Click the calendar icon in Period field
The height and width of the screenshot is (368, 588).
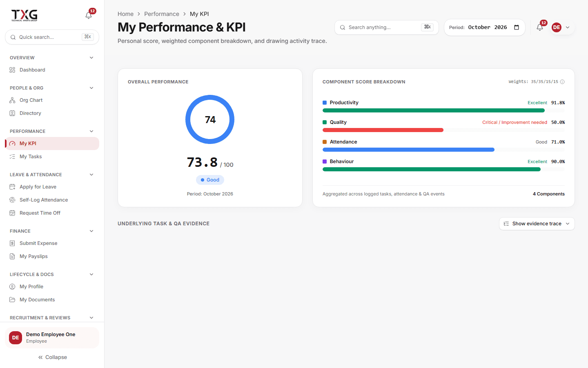tap(517, 27)
